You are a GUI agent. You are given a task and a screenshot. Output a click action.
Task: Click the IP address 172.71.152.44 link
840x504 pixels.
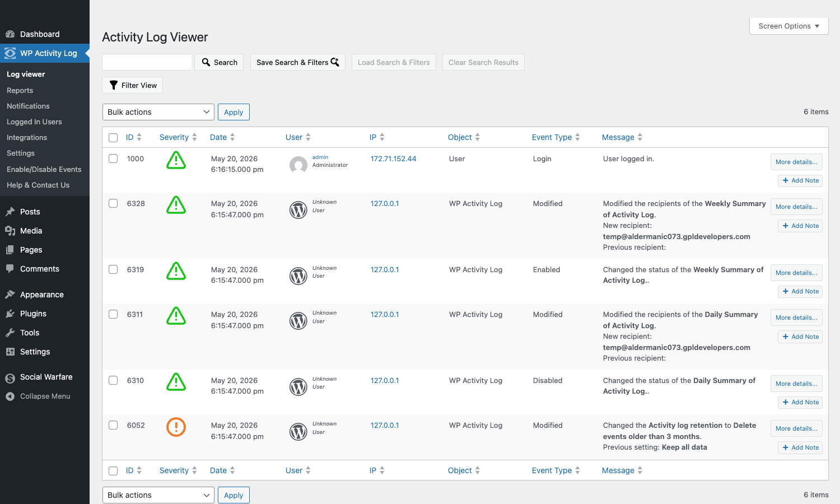tap(393, 158)
